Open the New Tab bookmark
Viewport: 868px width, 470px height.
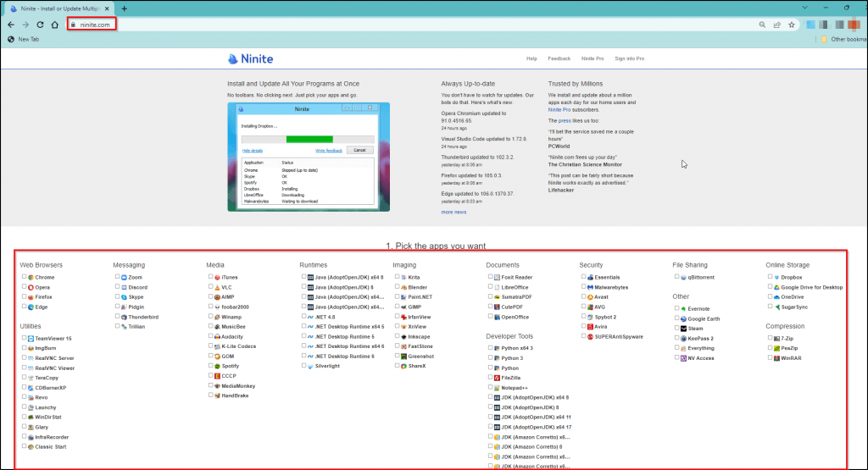point(23,39)
